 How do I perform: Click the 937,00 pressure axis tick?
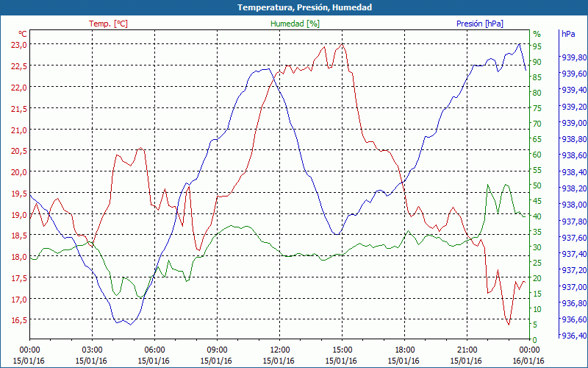[x=574, y=287]
